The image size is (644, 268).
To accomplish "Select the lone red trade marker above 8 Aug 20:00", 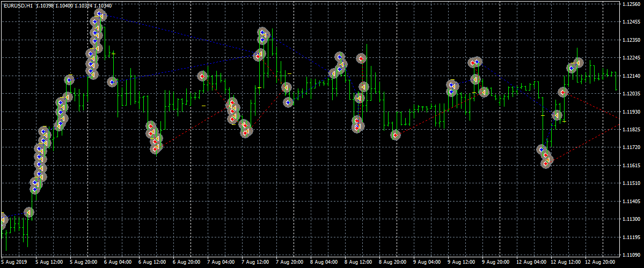I will point(396,135).
